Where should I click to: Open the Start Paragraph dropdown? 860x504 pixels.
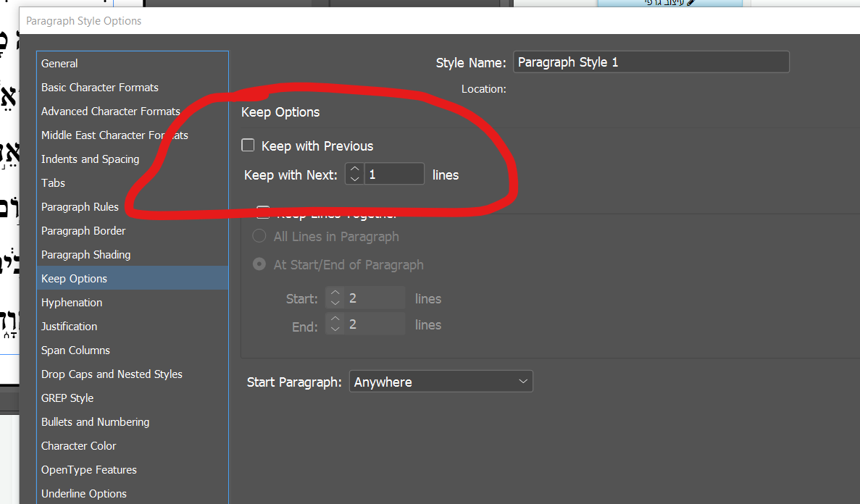441,382
